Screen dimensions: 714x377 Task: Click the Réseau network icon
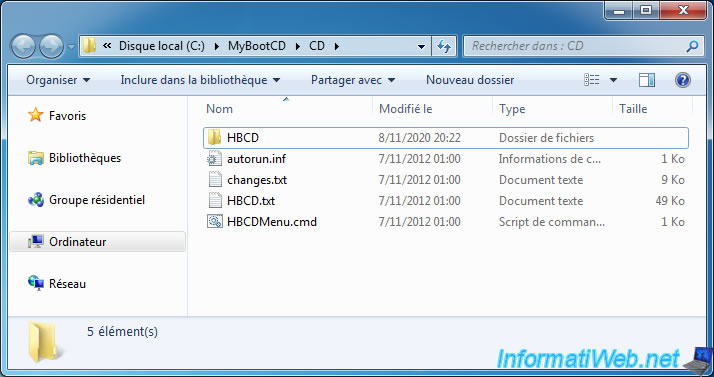point(36,283)
